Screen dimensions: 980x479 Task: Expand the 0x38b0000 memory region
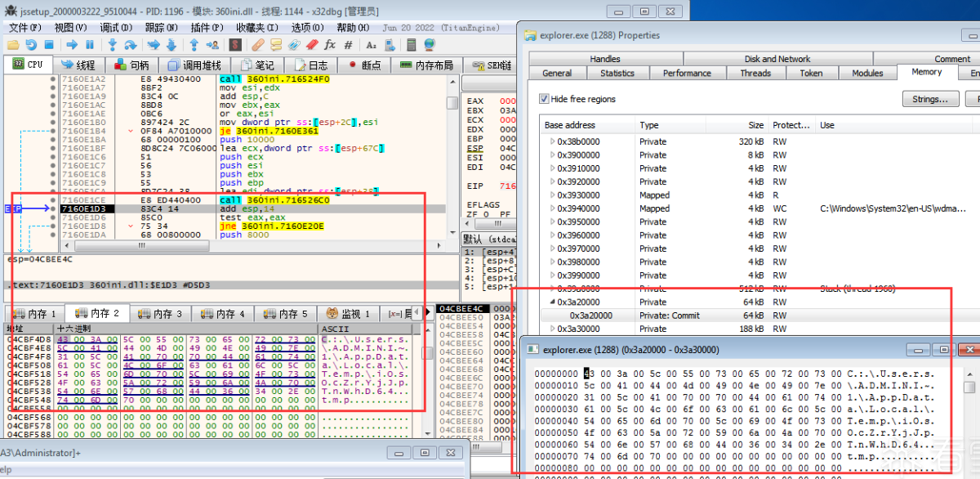[x=552, y=141]
